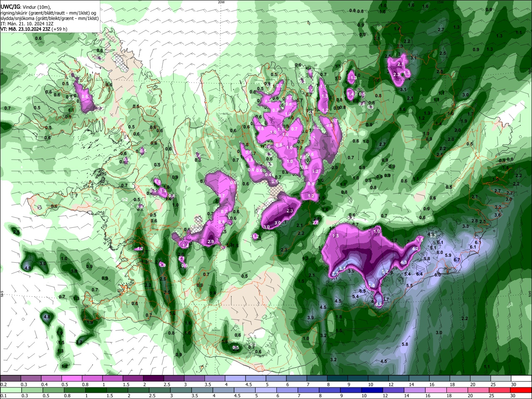Click the dark teal 8–9 swatch in snow legend

[337, 379]
